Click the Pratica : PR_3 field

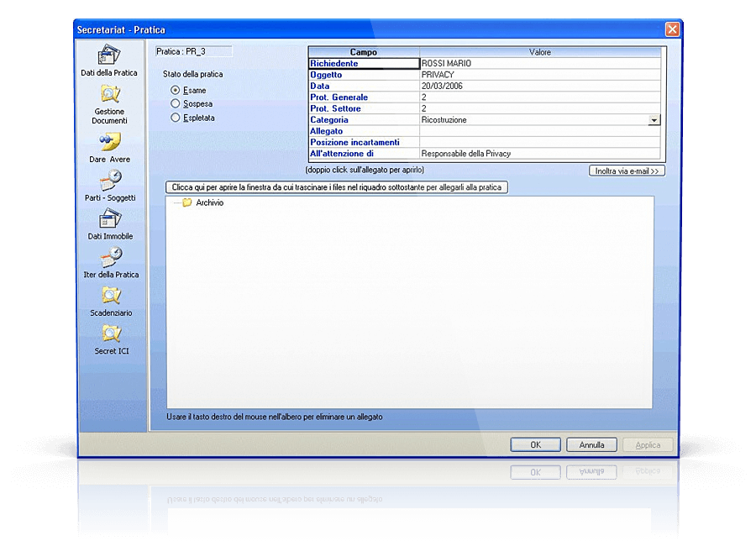pos(194,51)
